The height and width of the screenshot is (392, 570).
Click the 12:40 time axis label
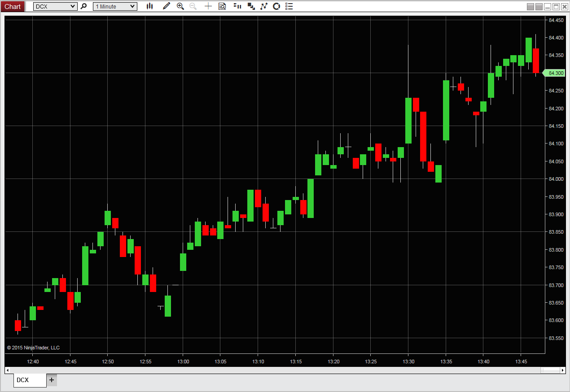pos(33,361)
